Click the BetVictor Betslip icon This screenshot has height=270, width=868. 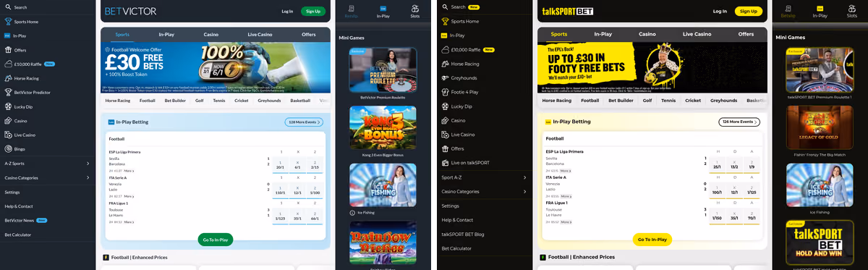click(352, 8)
